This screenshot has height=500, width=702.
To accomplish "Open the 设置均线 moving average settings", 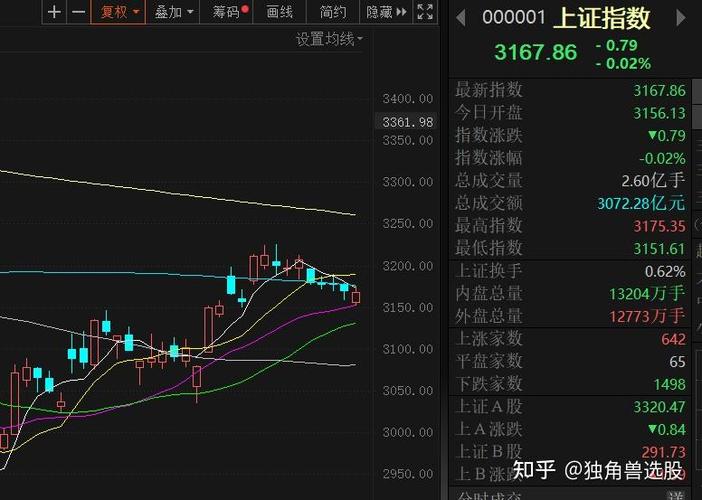I will click(329, 39).
